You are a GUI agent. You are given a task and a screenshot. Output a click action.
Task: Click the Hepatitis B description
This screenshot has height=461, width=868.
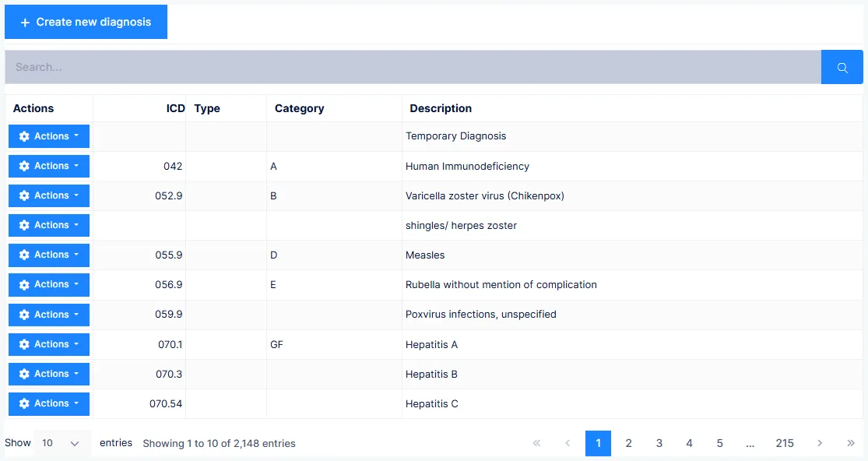pos(431,374)
